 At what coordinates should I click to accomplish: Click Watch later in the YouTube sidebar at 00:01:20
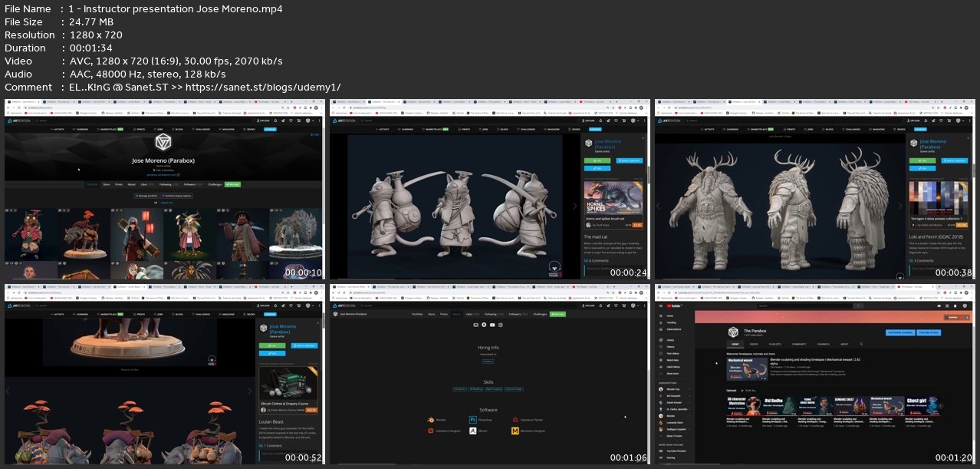(x=673, y=360)
